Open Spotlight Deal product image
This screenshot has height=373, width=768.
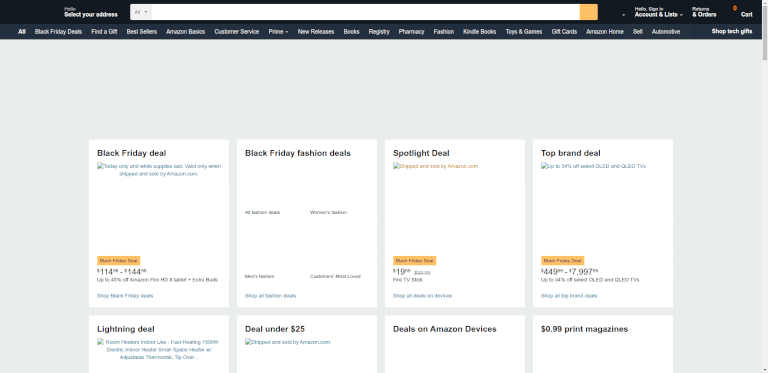coord(435,166)
